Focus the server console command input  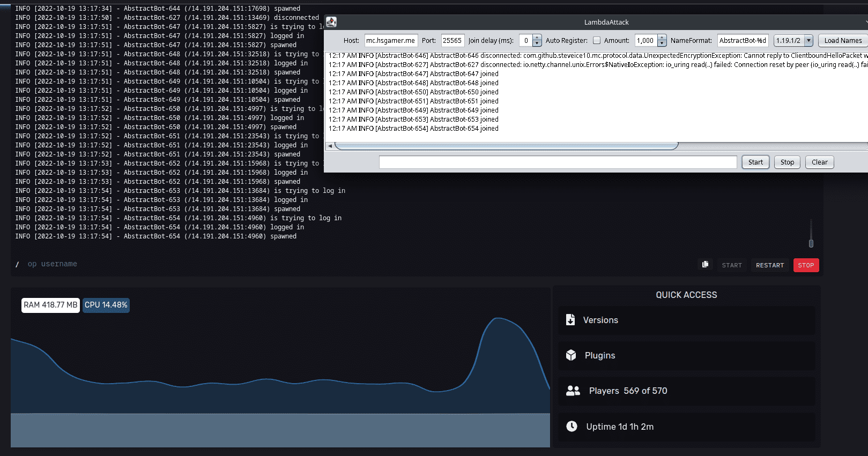click(x=354, y=264)
